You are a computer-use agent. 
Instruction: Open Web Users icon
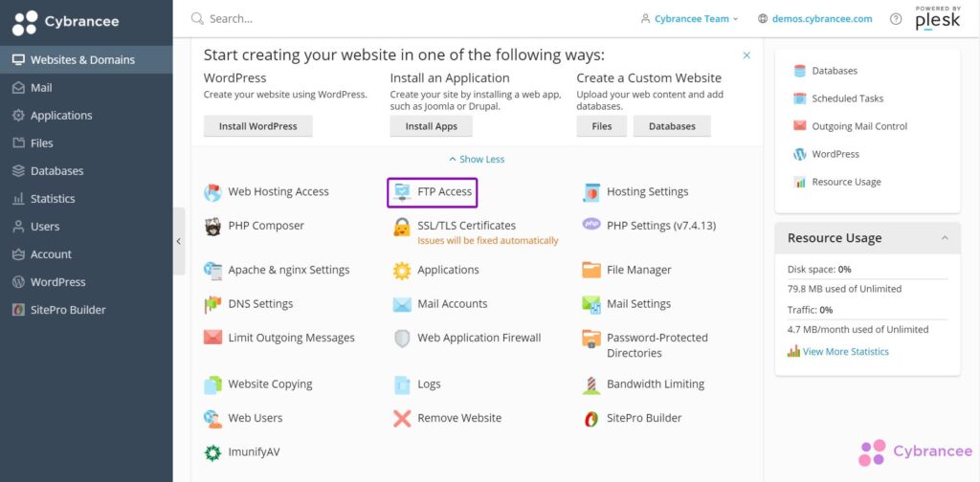(212, 418)
